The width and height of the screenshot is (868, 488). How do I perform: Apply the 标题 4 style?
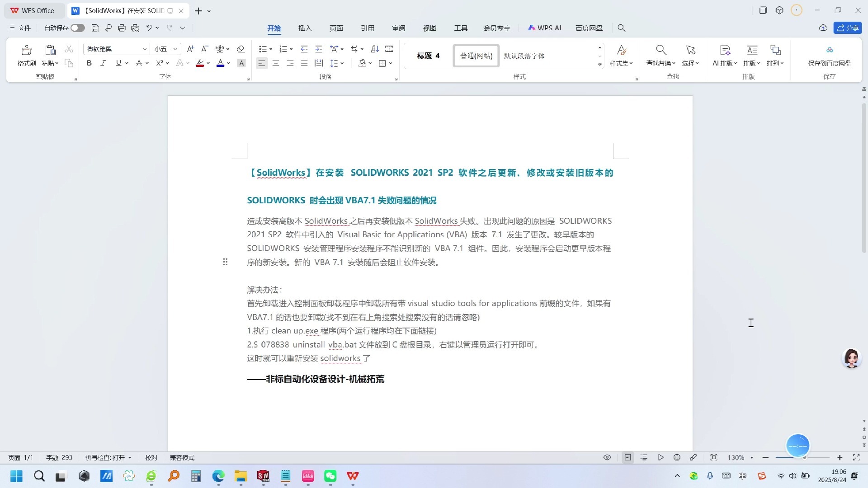pyautogui.click(x=428, y=56)
